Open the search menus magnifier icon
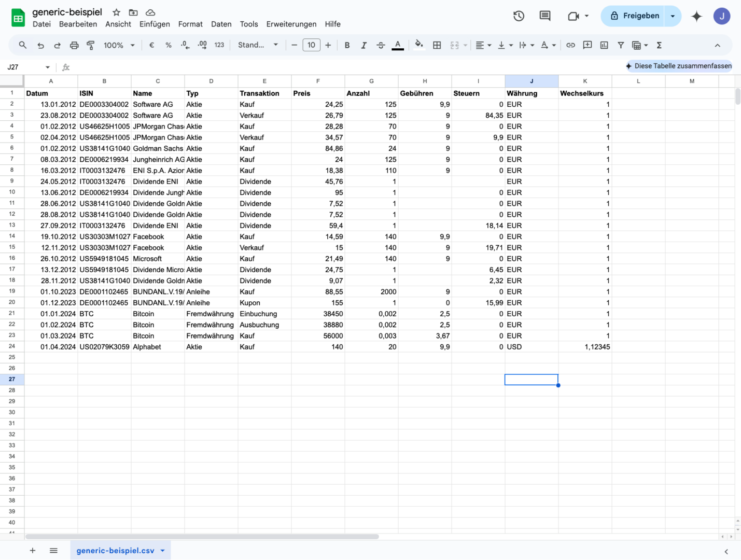This screenshot has height=560, width=741. coord(23,45)
